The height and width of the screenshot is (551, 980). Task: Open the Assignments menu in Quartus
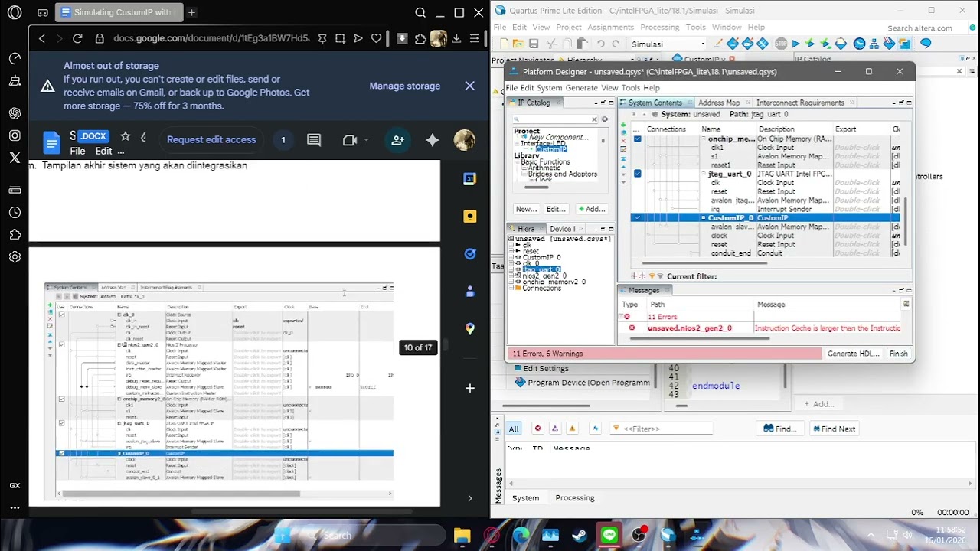(611, 27)
